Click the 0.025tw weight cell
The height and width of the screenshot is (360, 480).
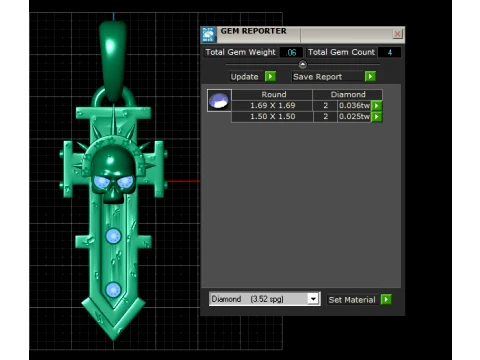(354, 117)
